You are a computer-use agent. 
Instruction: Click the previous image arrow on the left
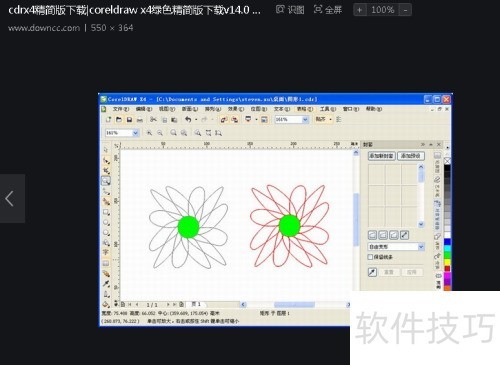pos(10,198)
